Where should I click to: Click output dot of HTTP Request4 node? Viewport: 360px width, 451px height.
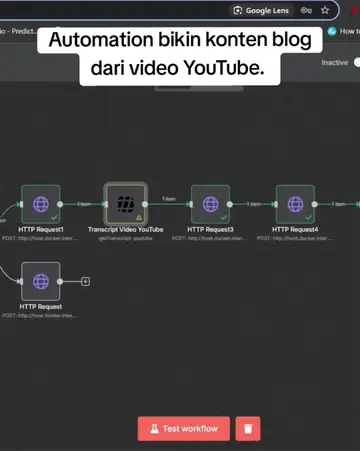(315, 204)
